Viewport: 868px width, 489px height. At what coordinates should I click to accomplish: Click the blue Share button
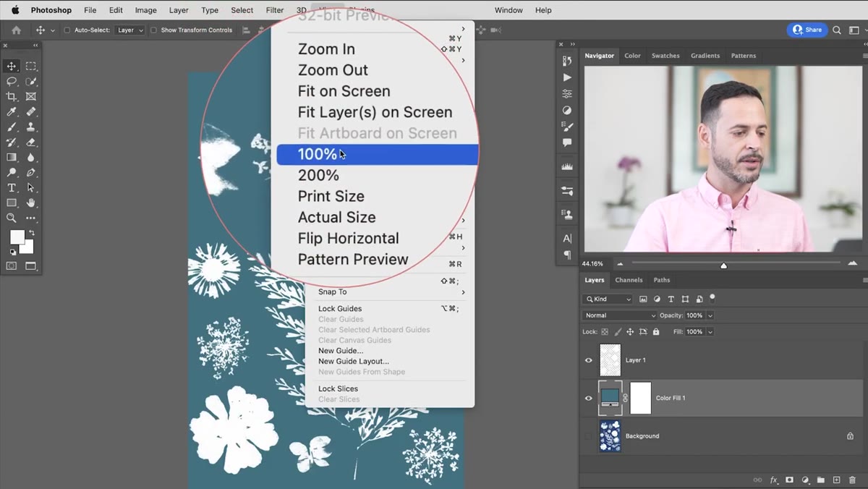[807, 30]
